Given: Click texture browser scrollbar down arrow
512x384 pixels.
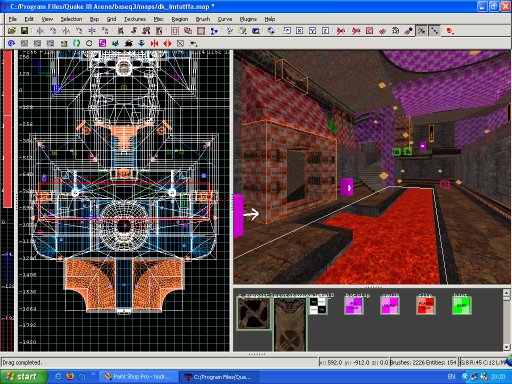Looking at the screenshot, I should tap(506, 347).
